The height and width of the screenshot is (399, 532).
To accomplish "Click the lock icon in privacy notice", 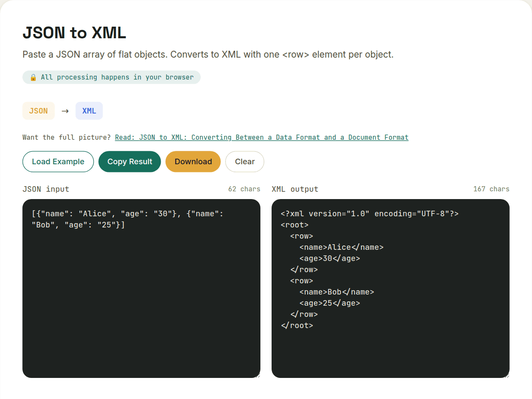I will [x=33, y=77].
